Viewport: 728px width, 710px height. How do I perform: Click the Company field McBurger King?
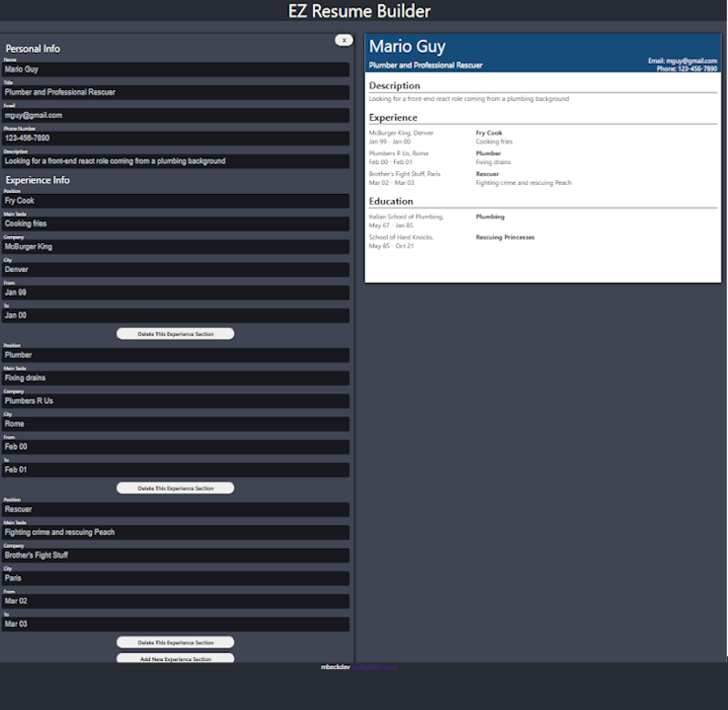coord(176,247)
